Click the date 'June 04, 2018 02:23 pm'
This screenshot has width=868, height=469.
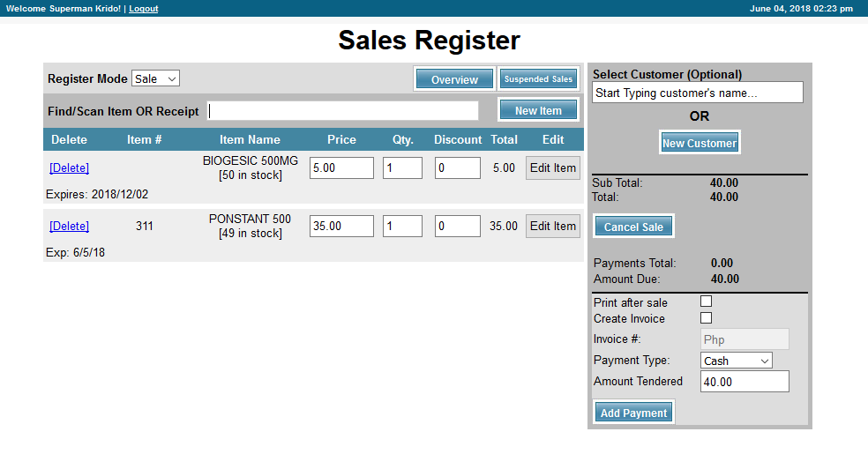(801, 8)
